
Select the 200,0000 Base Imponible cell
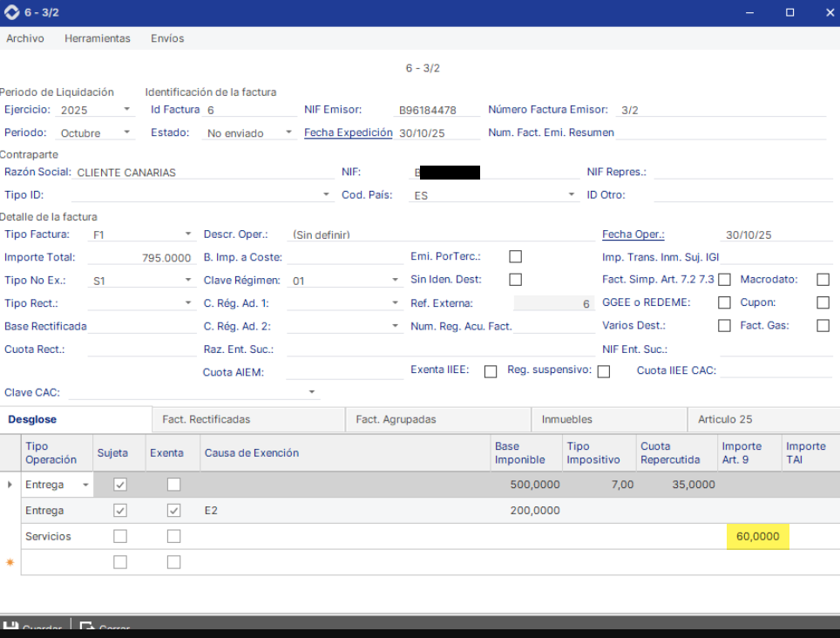coord(526,511)
